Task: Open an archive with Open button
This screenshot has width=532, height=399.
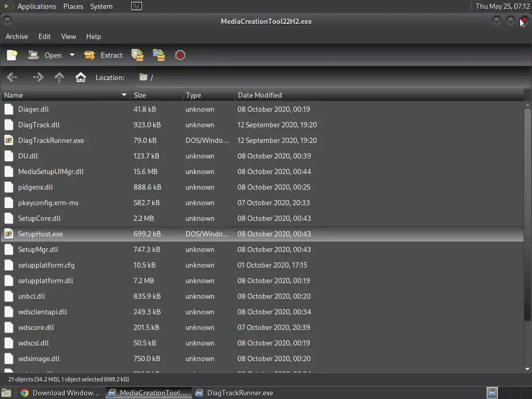Action: tap(45, 55)
